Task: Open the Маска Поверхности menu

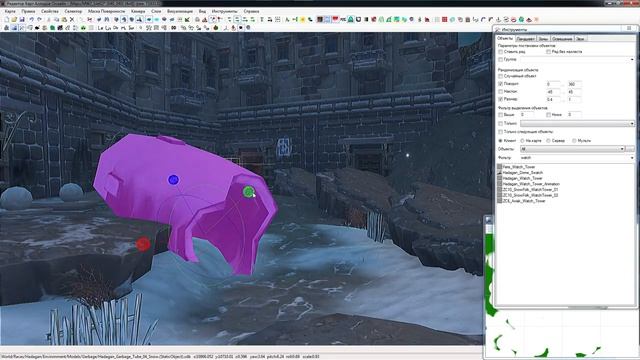Action: click(107, 11)
